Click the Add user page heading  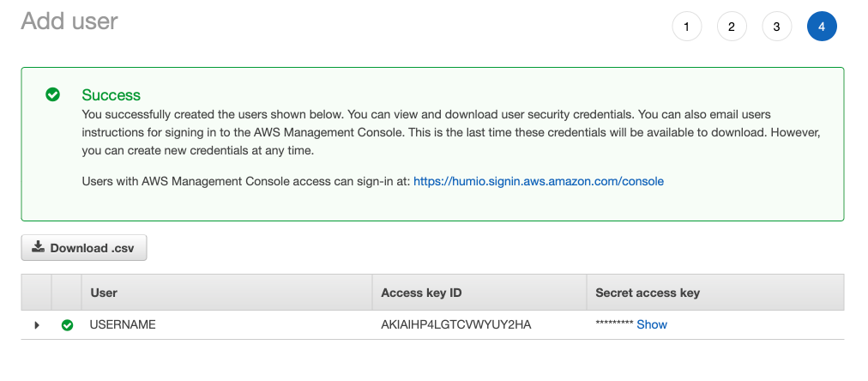click(x=69, y=21)
